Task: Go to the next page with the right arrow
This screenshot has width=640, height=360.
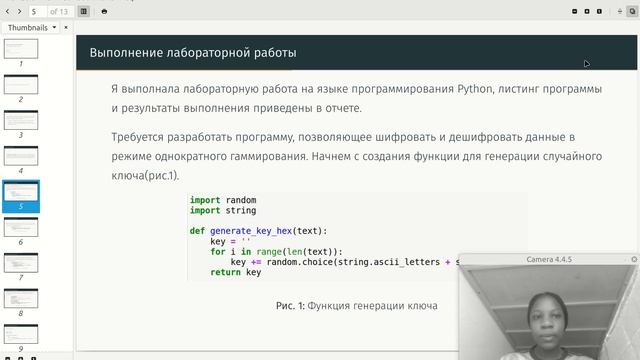Action: tap(19, 11)
